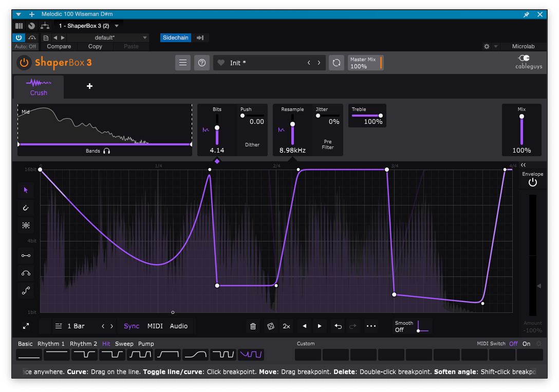Select the pointer arrow edit tool

point(26,190)
